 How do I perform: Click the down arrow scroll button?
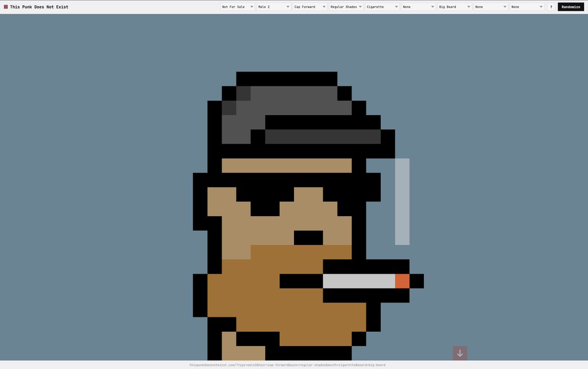coord(460,353)
